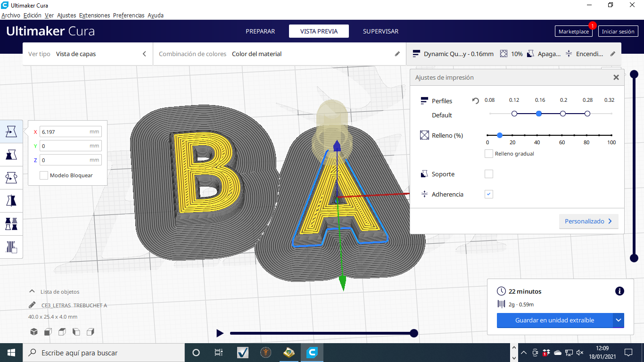Set Relleno slider to 10 percent
The image size is (644, 362).
tap(499, 135)
